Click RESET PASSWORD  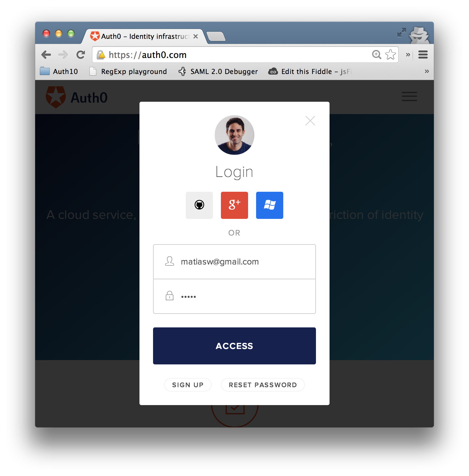(x=263, y=385)
